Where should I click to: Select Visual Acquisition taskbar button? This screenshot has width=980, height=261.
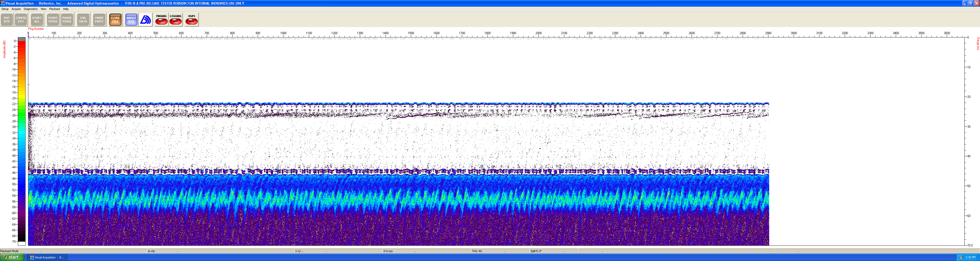point(47,257)
